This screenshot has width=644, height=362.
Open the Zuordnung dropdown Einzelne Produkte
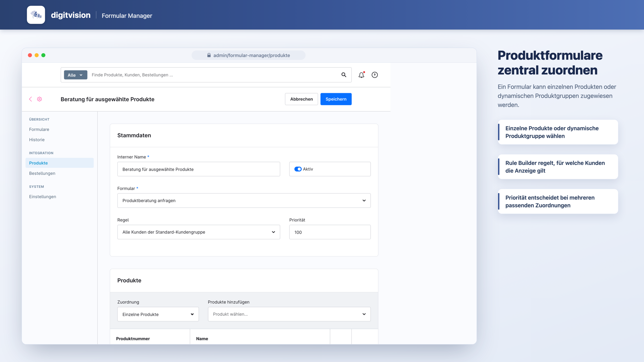(x=158, y=314)
